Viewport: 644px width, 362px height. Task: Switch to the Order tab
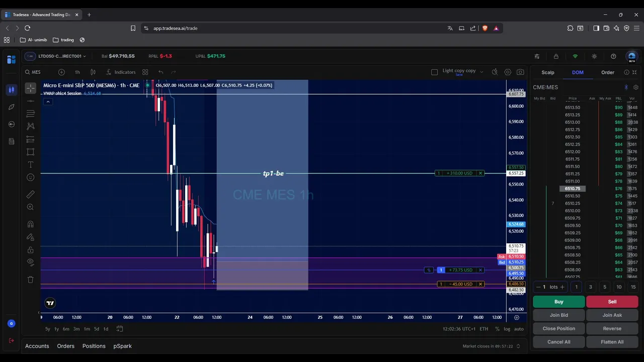608,72
